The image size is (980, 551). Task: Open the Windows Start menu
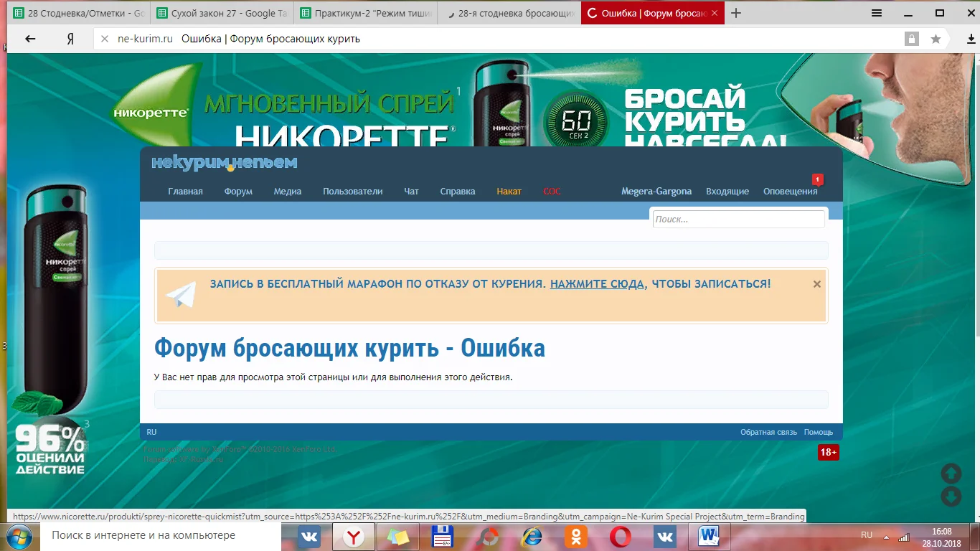coord(20,536)
